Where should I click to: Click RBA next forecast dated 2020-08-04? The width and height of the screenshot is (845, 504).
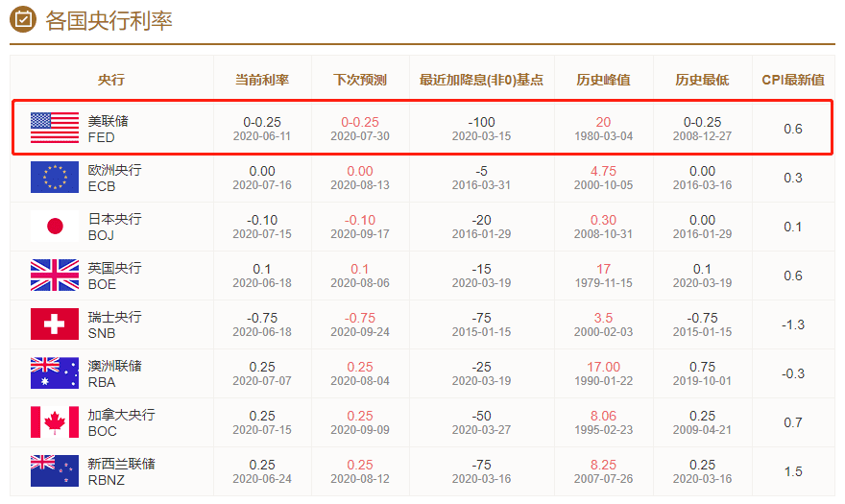360,374
